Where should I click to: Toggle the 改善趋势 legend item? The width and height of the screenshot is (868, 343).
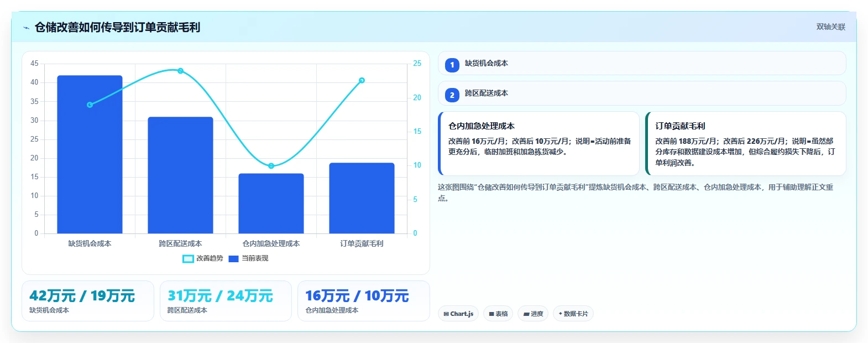coord(203,258)
